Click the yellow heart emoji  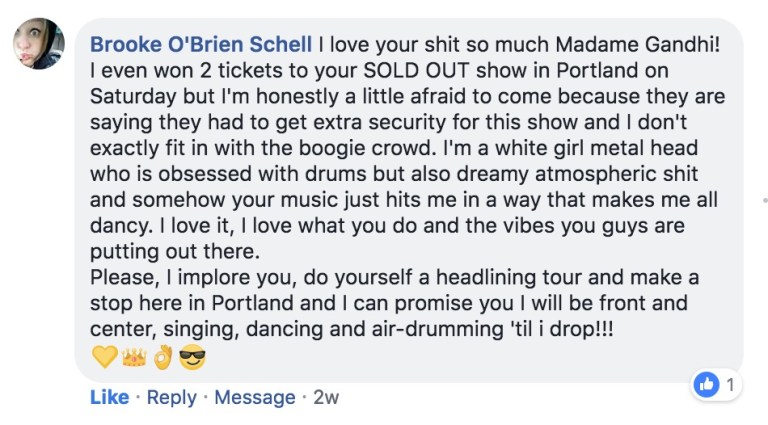point(104,357)
